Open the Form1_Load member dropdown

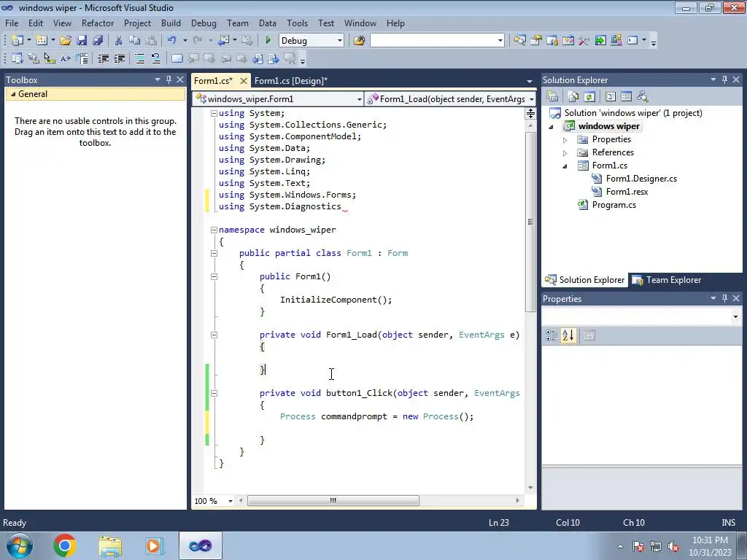(532, 99)
